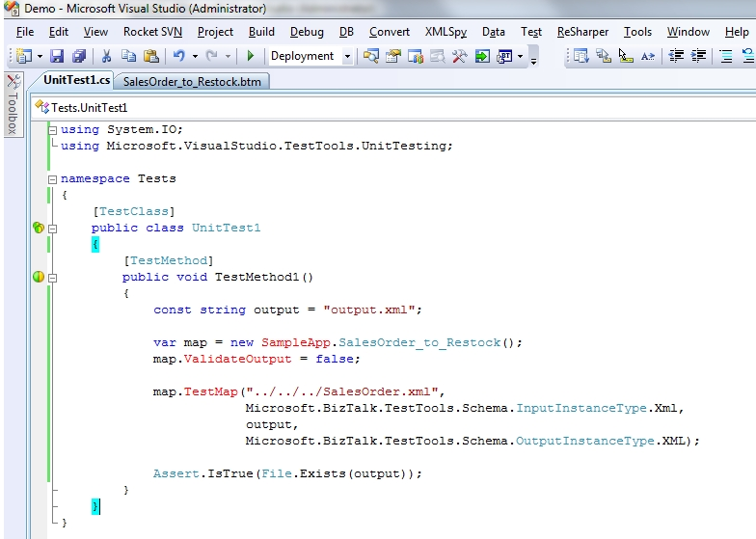756x539 pixels.
Task: Click the Save All icon
Action: point(79,56)
